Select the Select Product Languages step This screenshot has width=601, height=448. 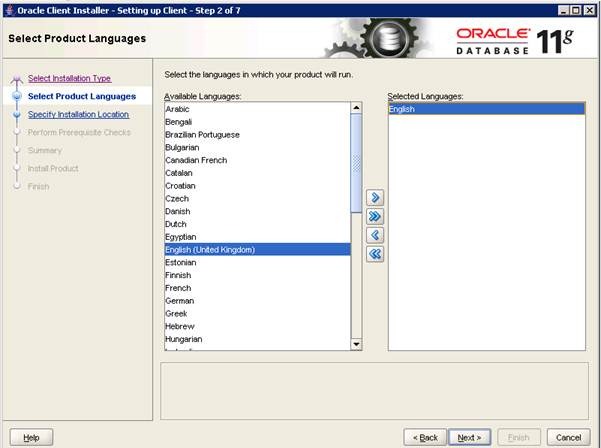pyautogui.click(x=81, y=96)
